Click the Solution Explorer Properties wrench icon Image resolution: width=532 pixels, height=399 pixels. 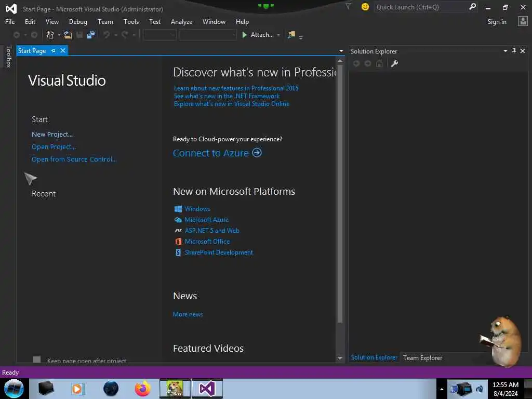pyautogui.click(x=394, y=63)
